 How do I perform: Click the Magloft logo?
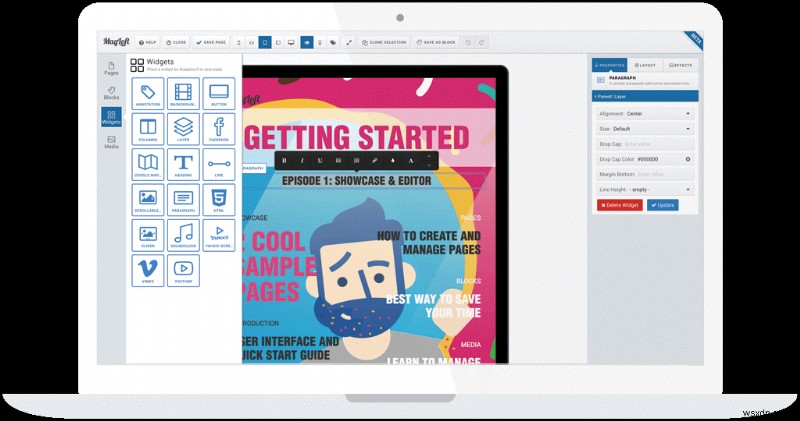pyautogui.click(x=116, y=42)
